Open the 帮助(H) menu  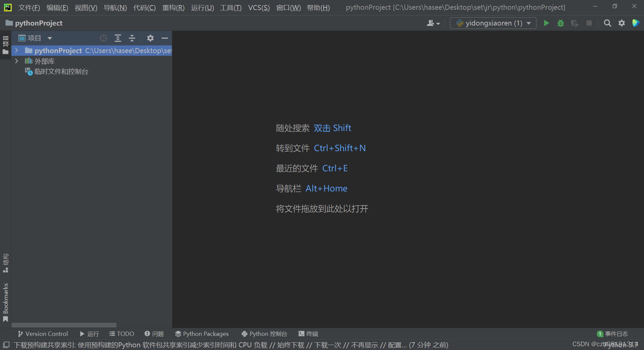point(318,7)
